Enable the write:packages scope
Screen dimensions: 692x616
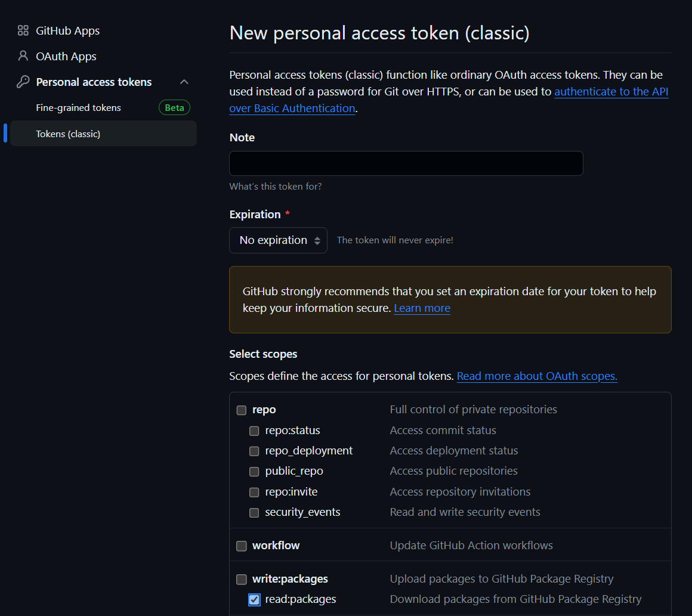[241, 579]
